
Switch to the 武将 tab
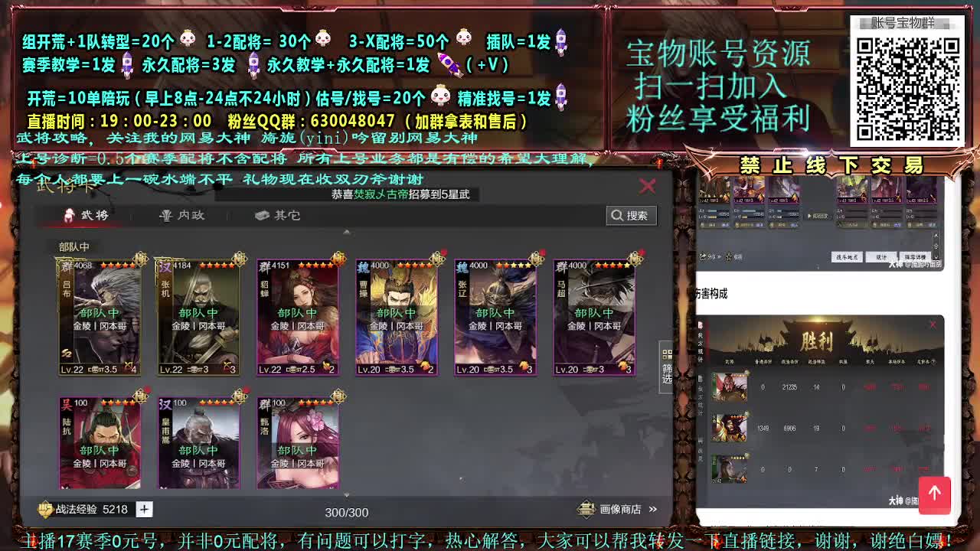(86, 215)
